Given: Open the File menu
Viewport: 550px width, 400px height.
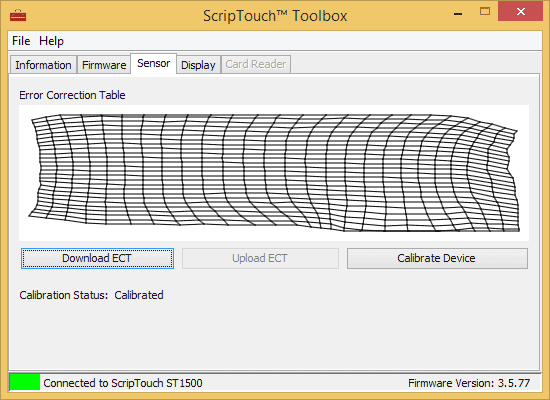Looking at the screenshot, I should pos(21,41).
